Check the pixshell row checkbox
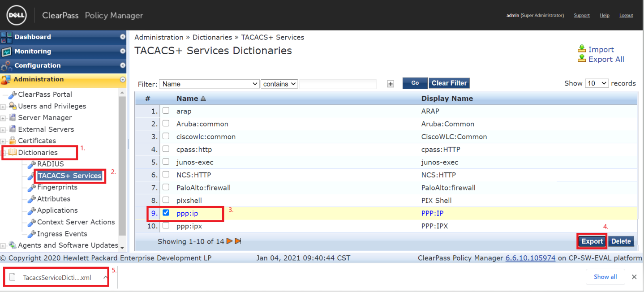The image size is (644, 292). [x=166, y=200]
